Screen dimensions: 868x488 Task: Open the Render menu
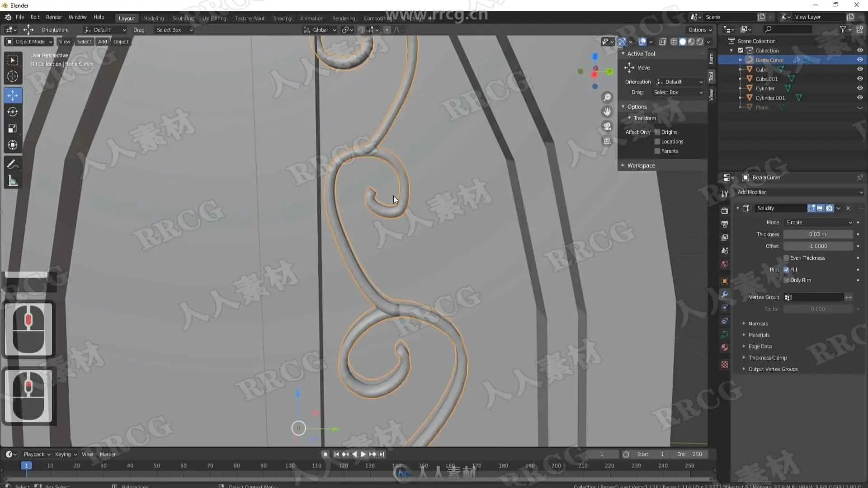tap(54, 17)
